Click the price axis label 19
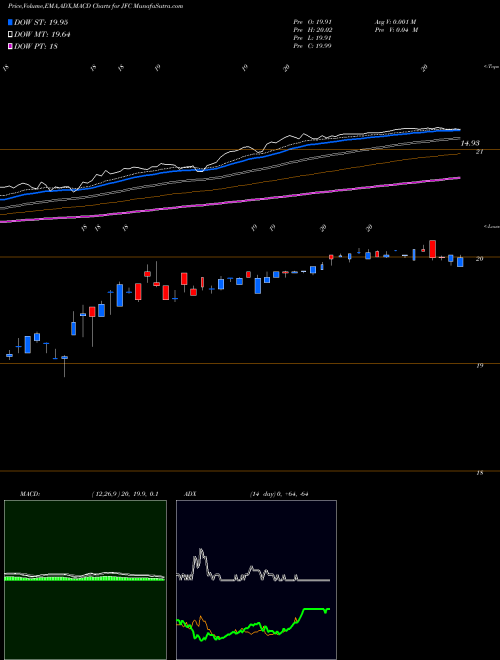The width and height of the screenshot is (500, 660). [479, 366]
